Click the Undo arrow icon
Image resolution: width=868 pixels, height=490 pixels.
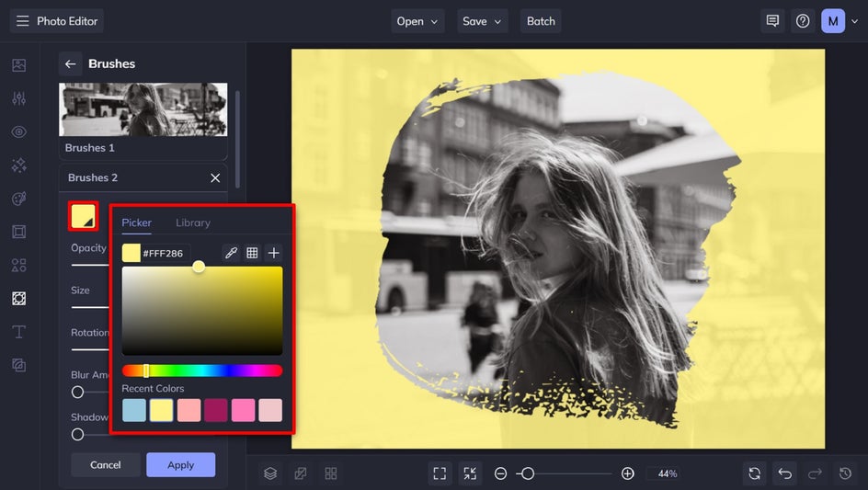pos(784,473)
